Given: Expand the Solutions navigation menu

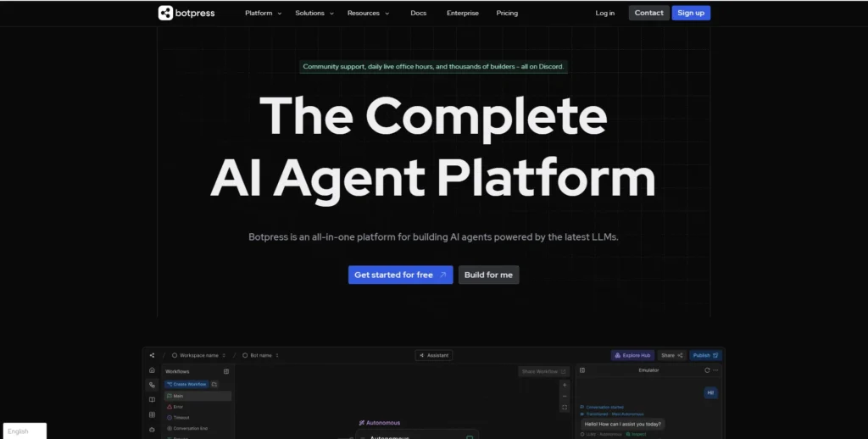Looking at the screenshot, I should pos(314,13).
